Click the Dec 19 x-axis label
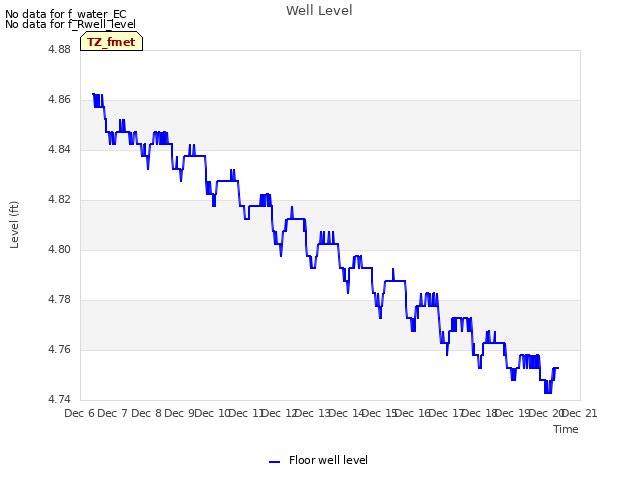Image resolution: width=640 pixels, height=480 pixels. (513, 413)
